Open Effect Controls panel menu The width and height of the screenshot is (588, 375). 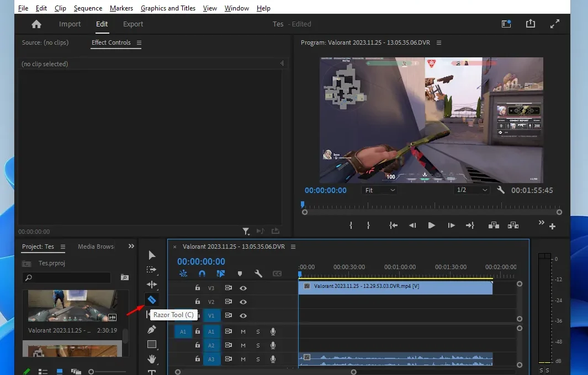[x=139, y=42]
